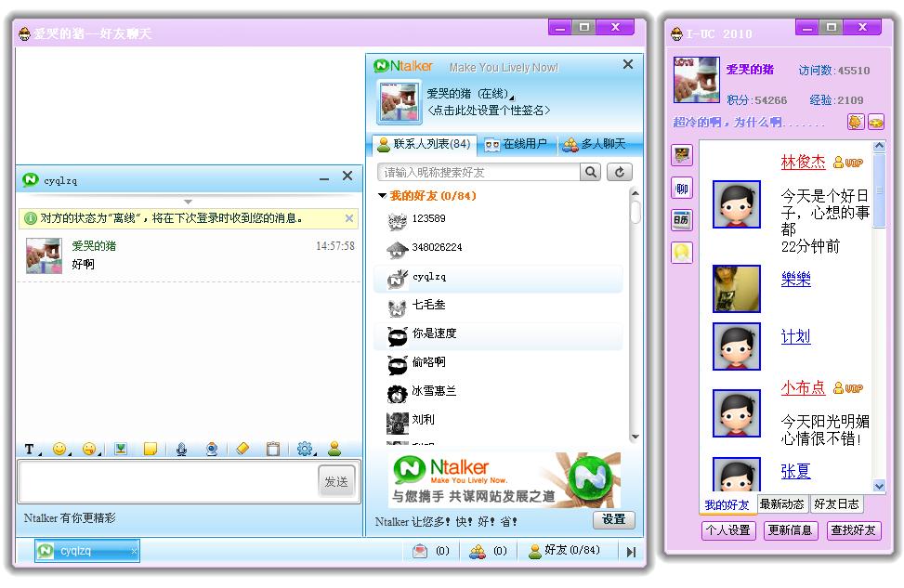Click the yellow sticky note icon

(151, 449)
